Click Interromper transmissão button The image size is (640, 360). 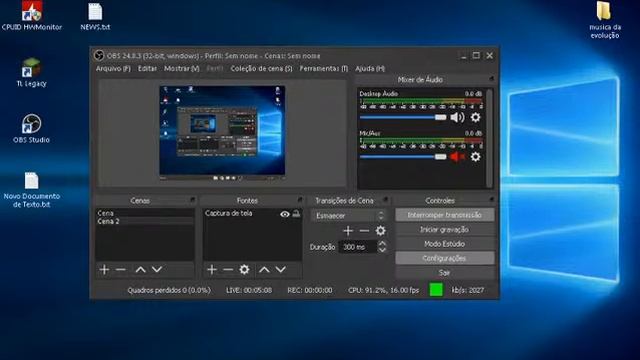pyautogui.click(x=444, y=215)
